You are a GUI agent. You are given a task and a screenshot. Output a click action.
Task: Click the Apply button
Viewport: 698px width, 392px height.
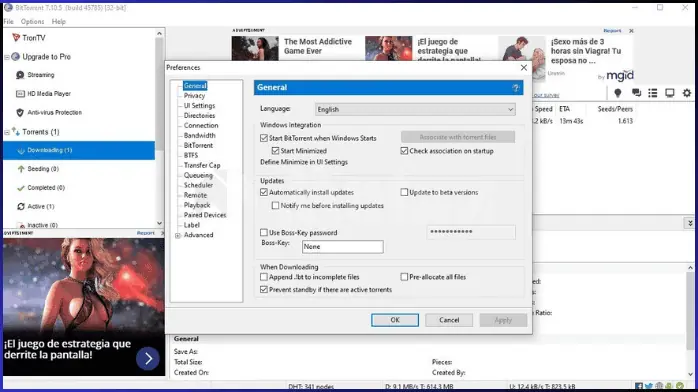(x=503, y=320)
